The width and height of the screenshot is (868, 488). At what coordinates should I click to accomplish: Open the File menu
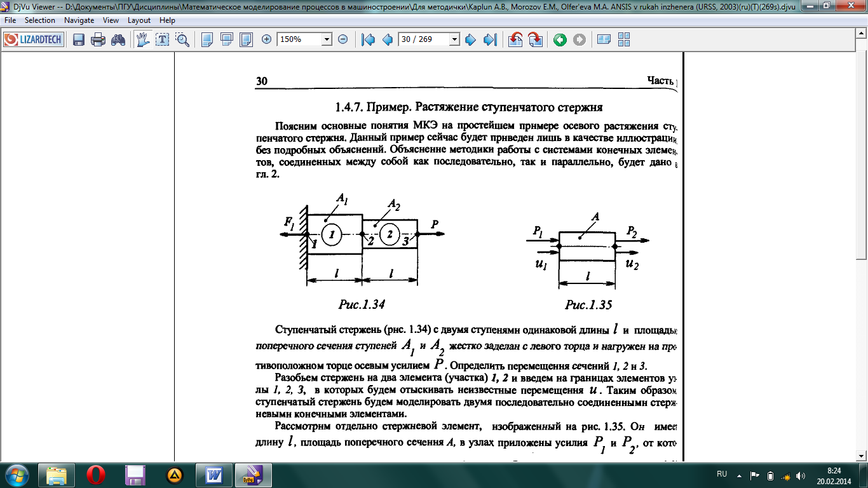click(x=10, y=20)
